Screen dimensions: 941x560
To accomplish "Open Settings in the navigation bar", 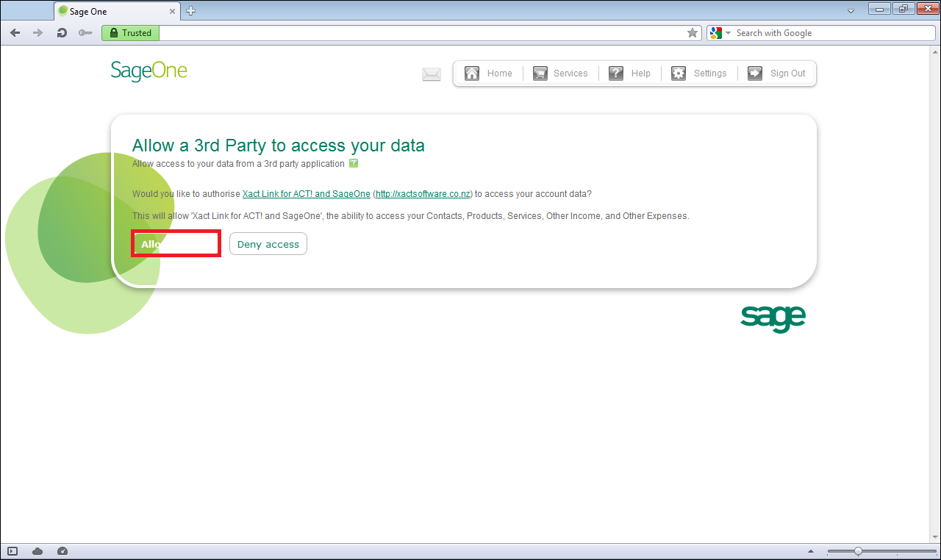I will click(x=699, y=73).
